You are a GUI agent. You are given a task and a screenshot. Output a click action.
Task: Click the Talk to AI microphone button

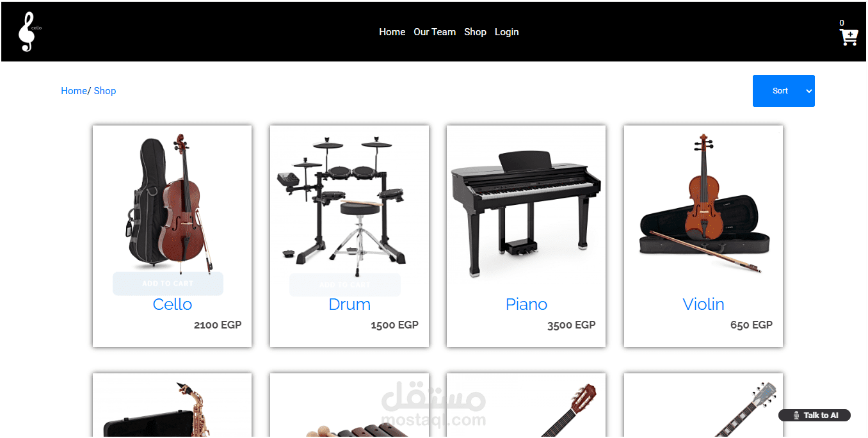tap(814, 416)
